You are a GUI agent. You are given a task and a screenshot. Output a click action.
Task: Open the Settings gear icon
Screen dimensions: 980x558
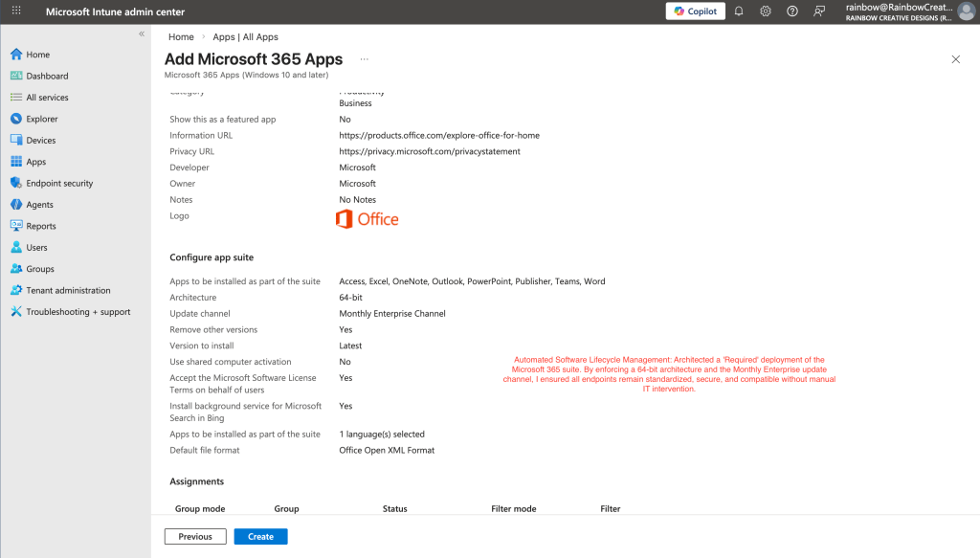pos(766,11)
